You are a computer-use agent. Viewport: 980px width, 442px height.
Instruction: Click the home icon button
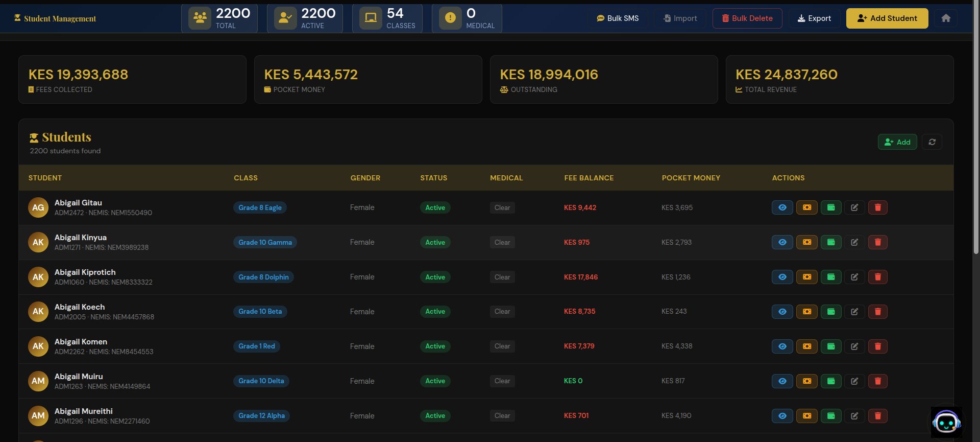pyautogui.click(x=945, y=18)
